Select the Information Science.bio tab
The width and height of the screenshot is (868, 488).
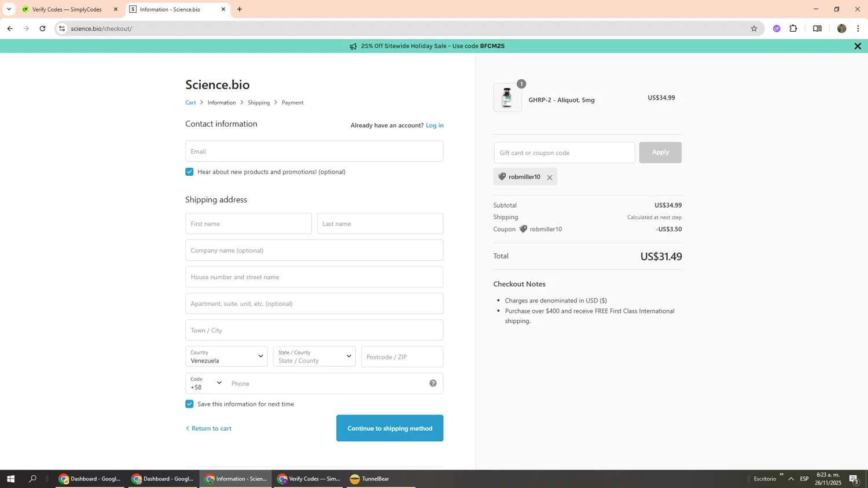tap(177, 9)
